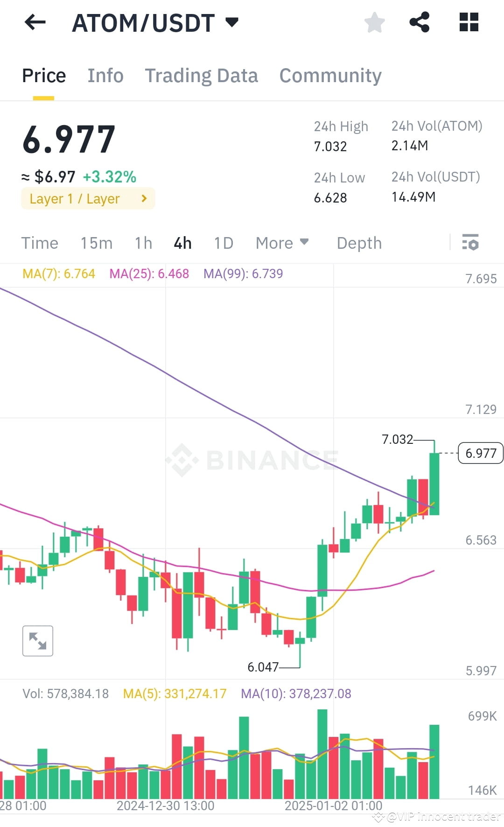Open the Depth chart view
Viewport: 504px width, 827px height.
tap(358, 243)
